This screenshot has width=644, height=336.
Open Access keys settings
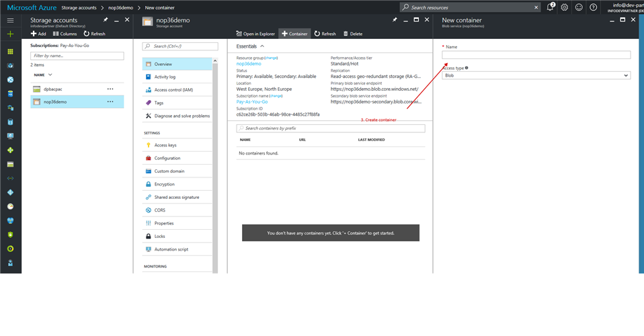pyautogui.click(x=177, y=145)
